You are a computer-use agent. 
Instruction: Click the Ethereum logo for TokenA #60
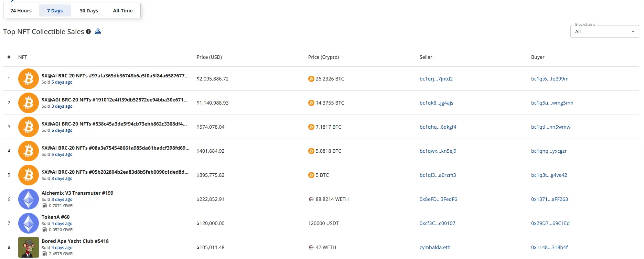click(29, 223)
